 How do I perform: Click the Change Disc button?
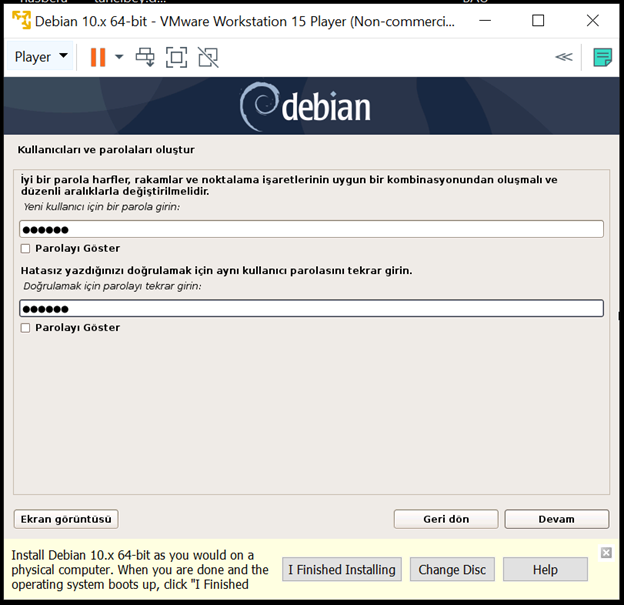pyautogui.click(x=452, y=570)
